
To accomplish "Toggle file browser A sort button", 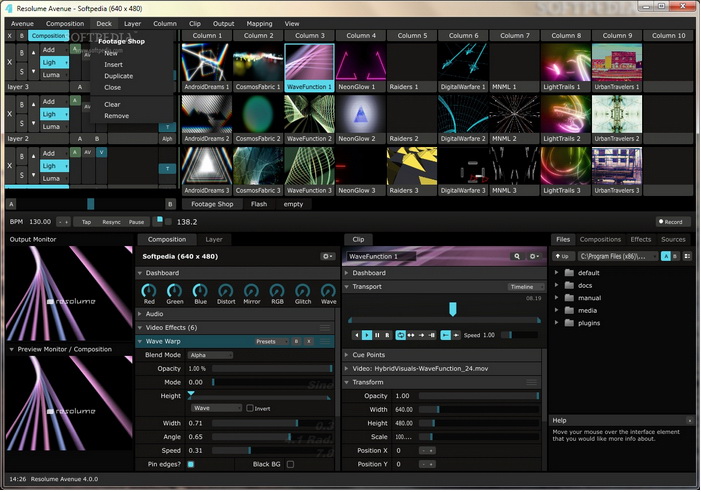I will click(666, 257).
